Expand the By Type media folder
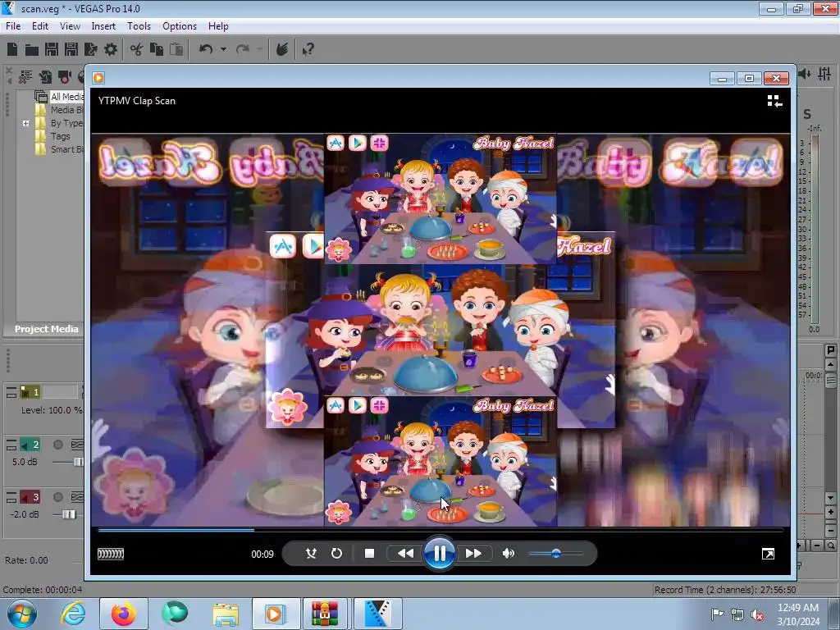840x630 pixels. (x=25, y=123)
